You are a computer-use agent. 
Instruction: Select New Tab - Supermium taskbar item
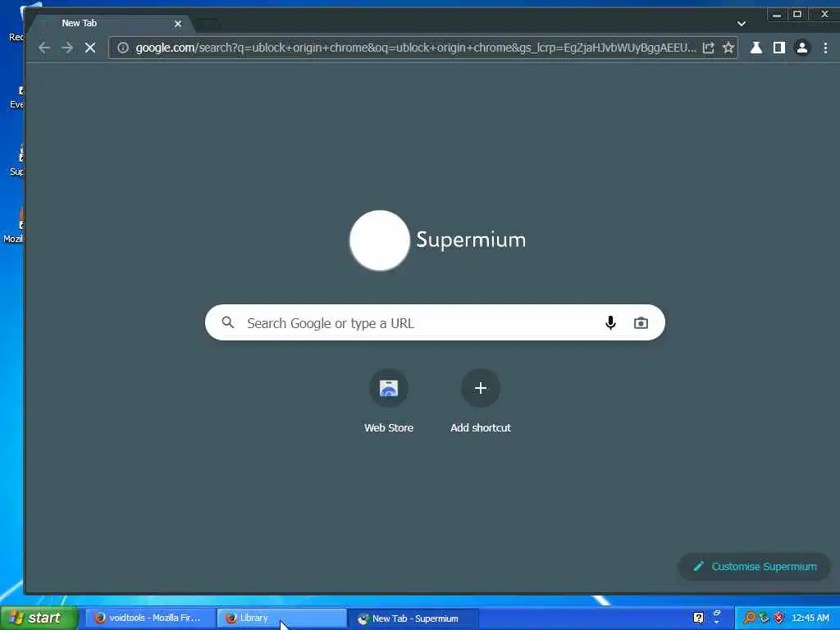[x=413, y=619]
